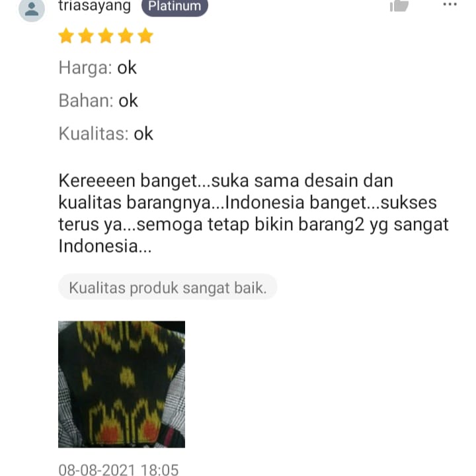Open the three-dot more options menu

[450, 4]
